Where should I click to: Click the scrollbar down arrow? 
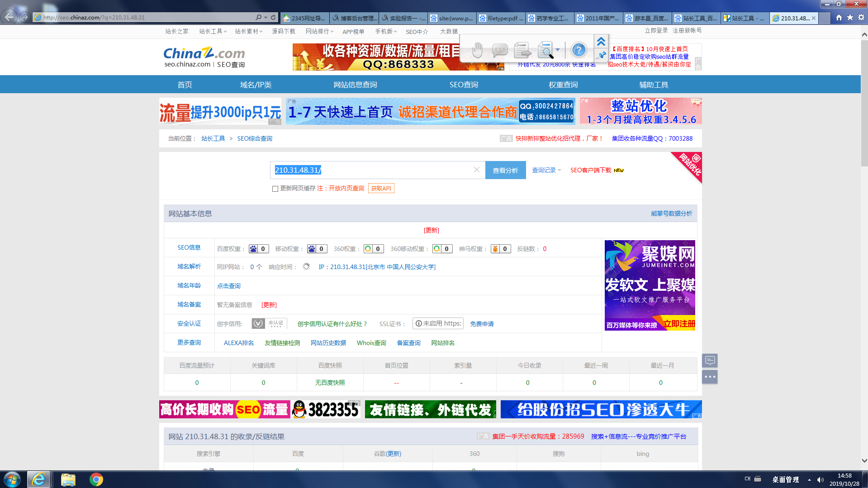[x=864, y=461]
